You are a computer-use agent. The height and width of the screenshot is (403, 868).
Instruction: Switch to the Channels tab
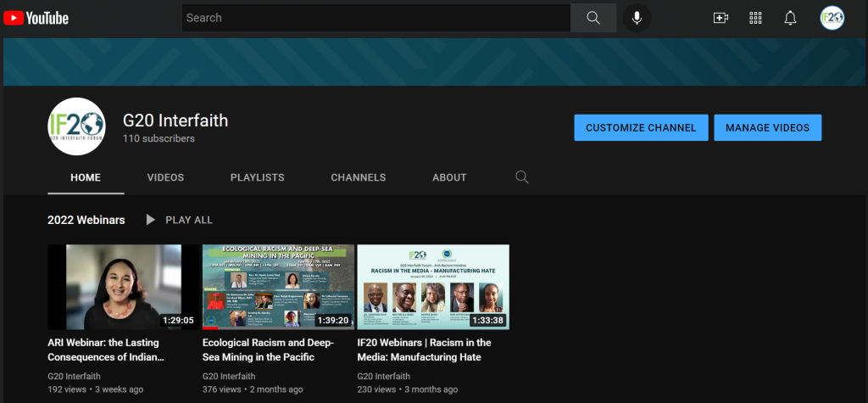(359, 177)
